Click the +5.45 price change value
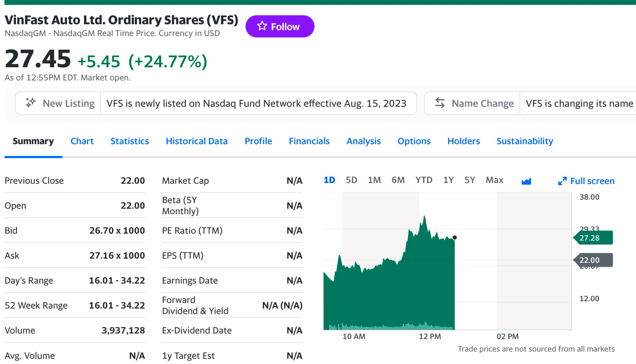Viewport: 636px width, 364px height. tap(99, 61)
